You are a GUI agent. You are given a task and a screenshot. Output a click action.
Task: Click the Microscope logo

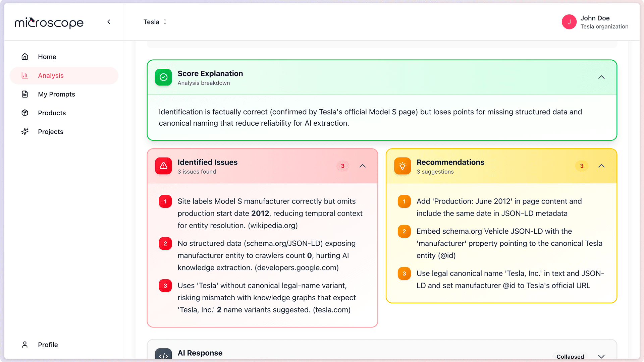pyautogui.click(x=49, y=22)
